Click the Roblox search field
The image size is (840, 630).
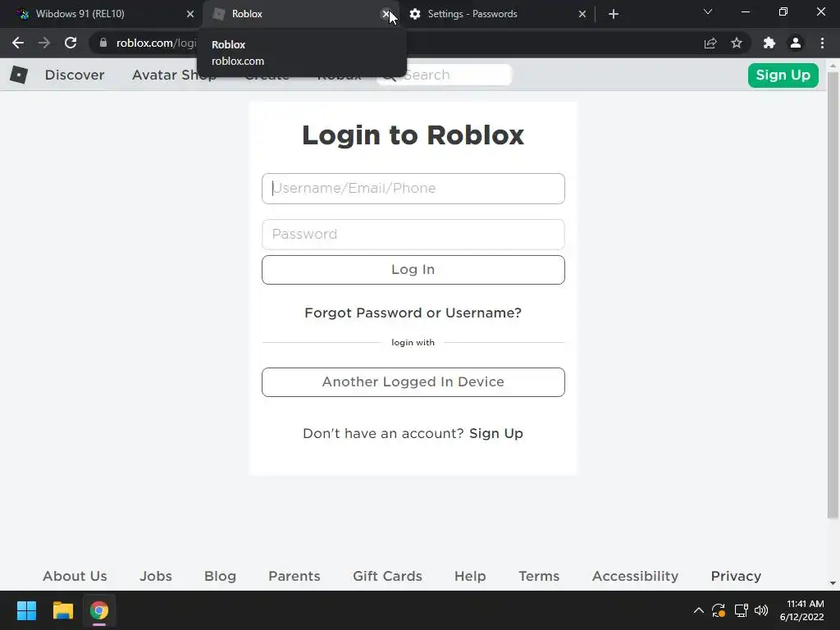point(445,75)
